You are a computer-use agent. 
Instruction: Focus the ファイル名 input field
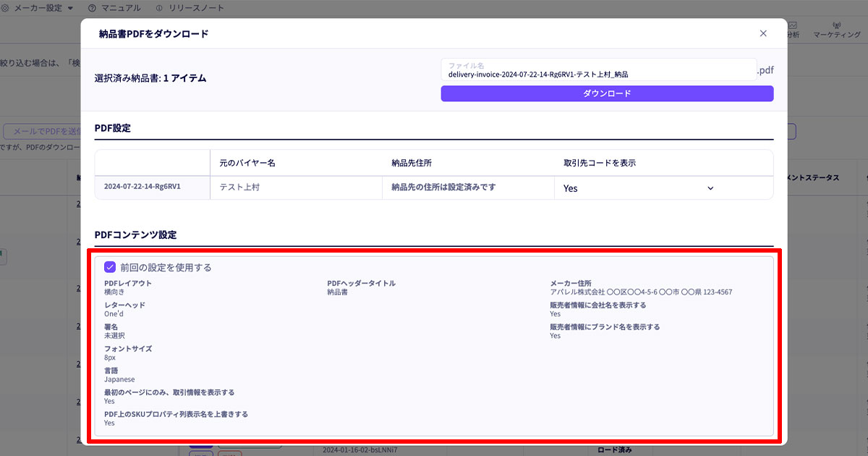coord(599,69)
